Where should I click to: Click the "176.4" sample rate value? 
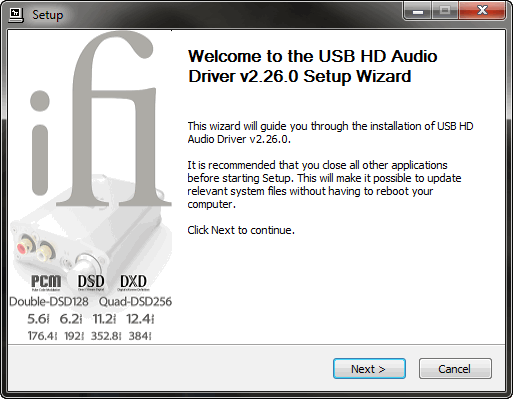[x=42, y=336]
